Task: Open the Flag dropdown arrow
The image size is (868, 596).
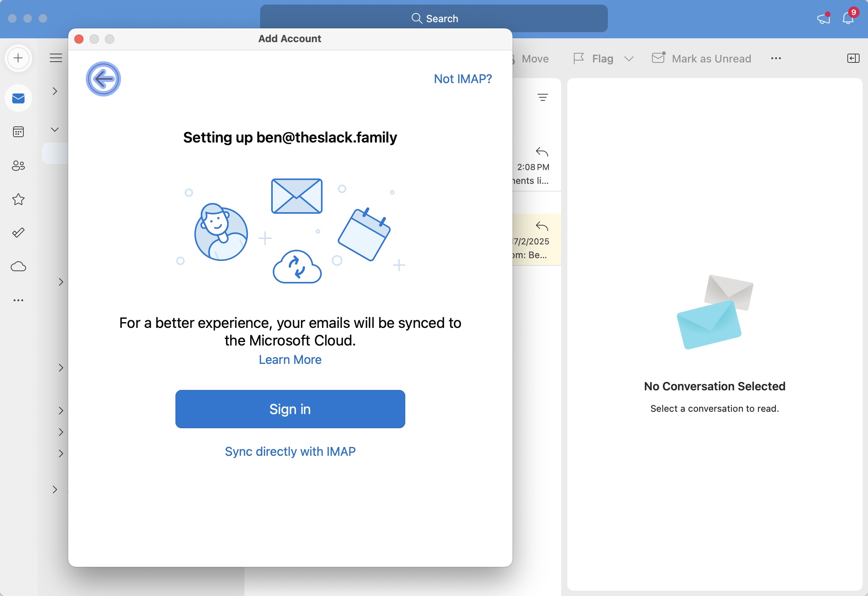Action: pyautogui.click(x=629, y=59)
